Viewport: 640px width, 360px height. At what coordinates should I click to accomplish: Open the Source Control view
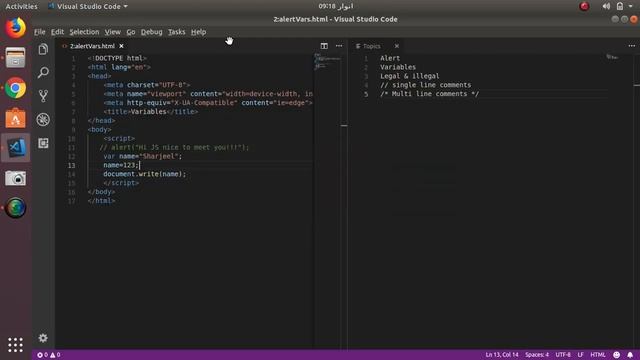(43, 96)
